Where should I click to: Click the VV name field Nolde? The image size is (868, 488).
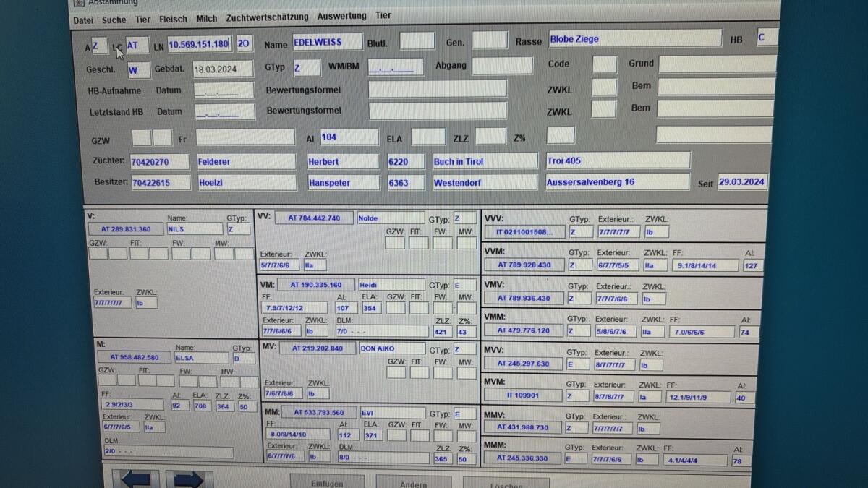tap(391, 218)
